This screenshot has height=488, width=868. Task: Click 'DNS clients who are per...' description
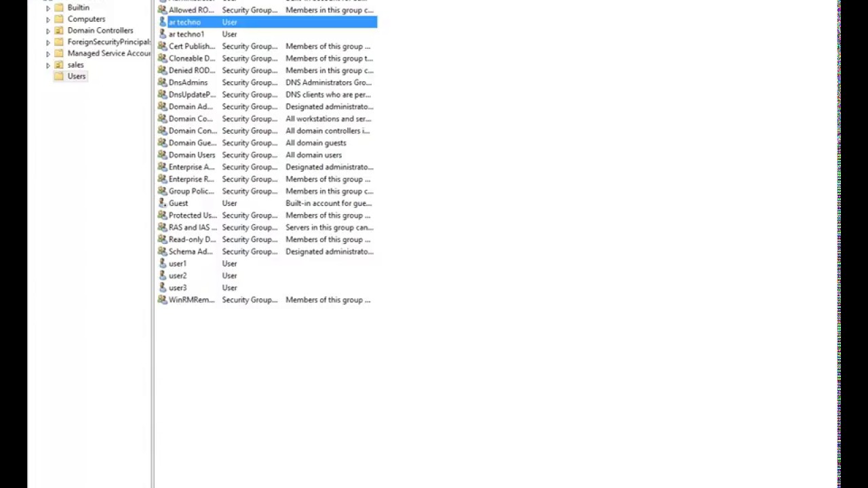coord(328,95)
